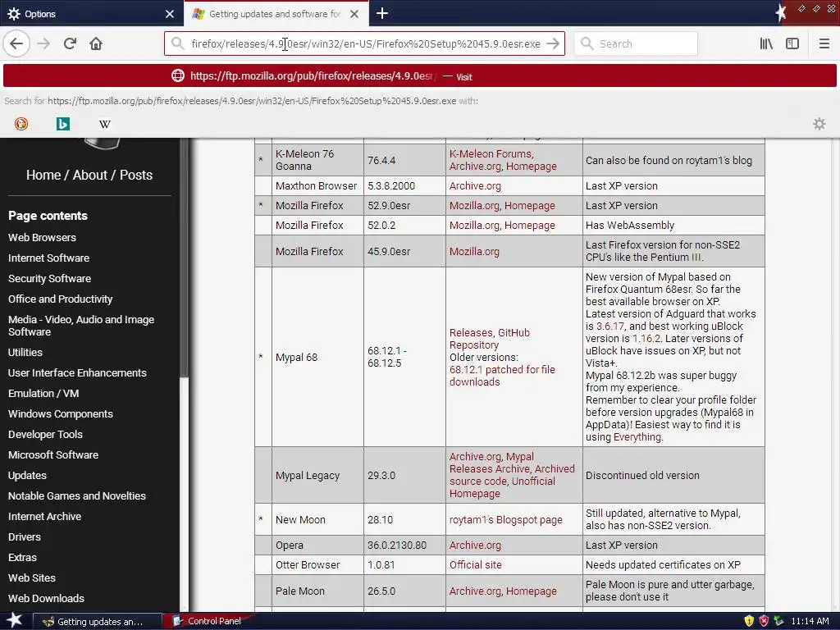Open Mypal 68 Releases link

471,333
